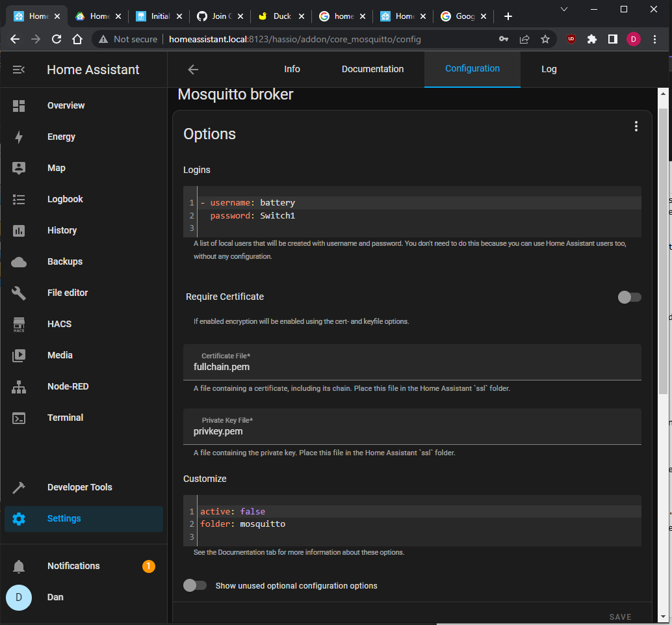Click browser forward navigation arrow
This screenshot has width=672, height=625.
pos(36,40)
